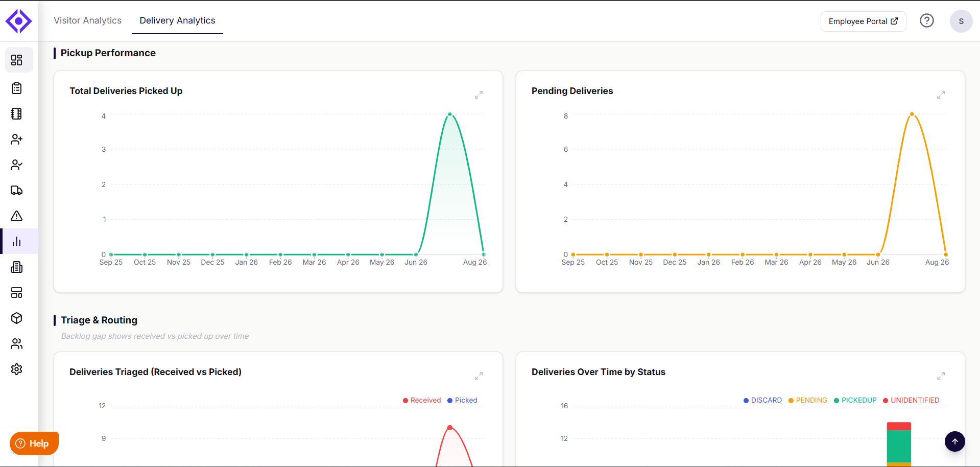The width and height of the screenshot is (980, 467).
Task: Click the clipboard list sidebar icon
Action: coord(17,88)
